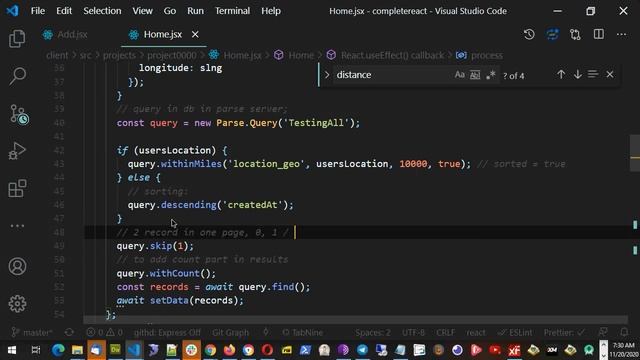Image resolution: width=640 pixels, height=360 pixels.
Task: Open the Search view in activity bar
Action: 17,76
